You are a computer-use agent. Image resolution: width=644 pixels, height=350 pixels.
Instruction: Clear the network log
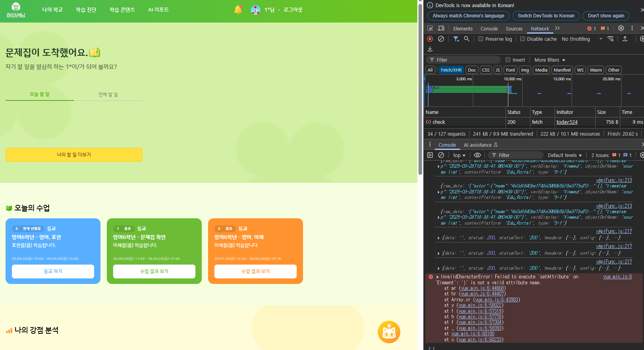pos(441,39)
